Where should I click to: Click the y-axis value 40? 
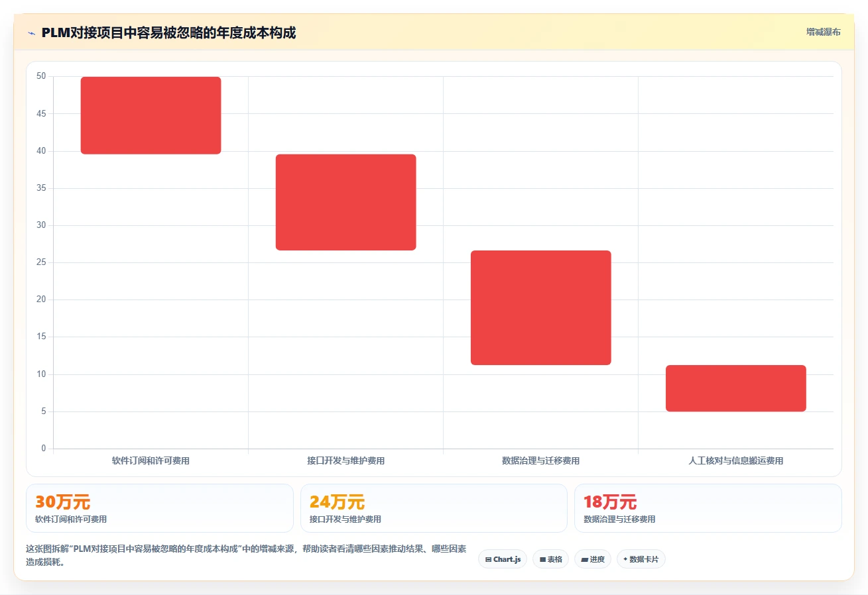(x=41, y=151)
